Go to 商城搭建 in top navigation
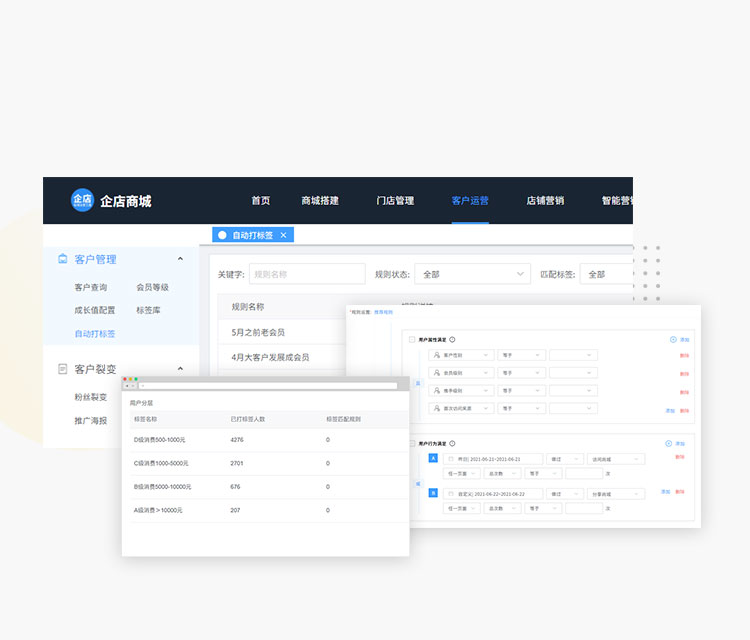Screen dimensions: 750x640 [320, 201]
